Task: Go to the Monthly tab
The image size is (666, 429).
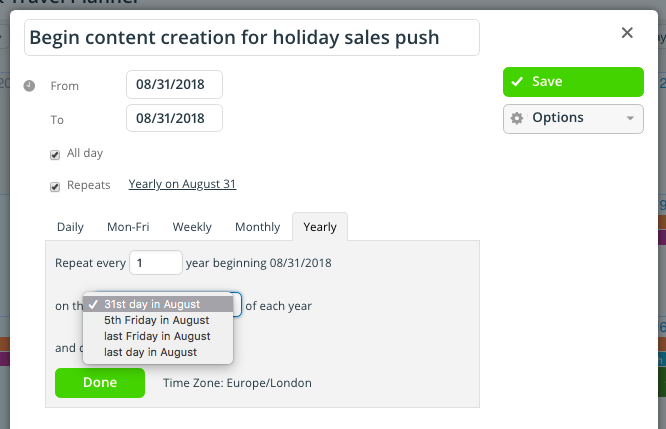Action: [257, 227]
